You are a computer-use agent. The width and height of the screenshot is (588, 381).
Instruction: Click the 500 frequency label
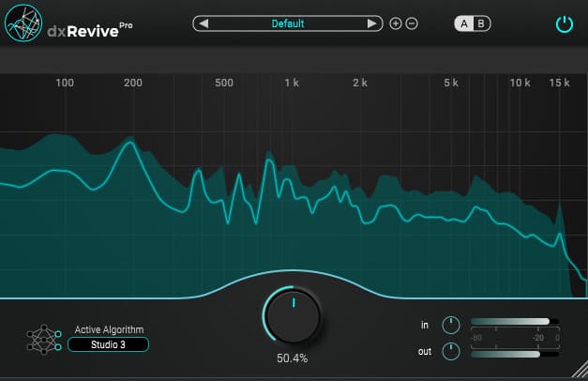tap(224, 83)
